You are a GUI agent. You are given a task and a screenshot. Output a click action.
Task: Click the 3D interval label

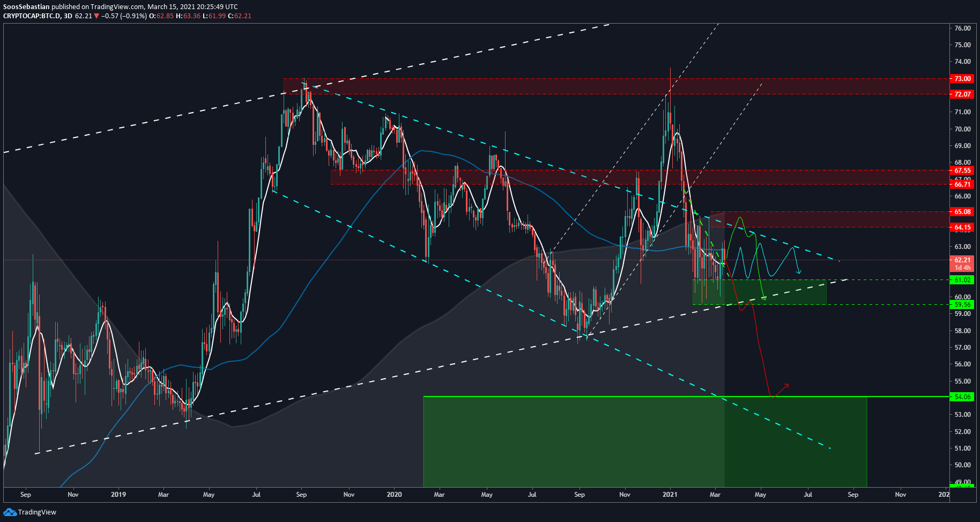(68, 16)
